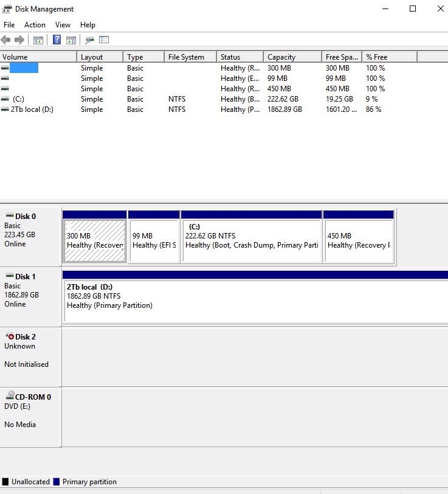Click drive icon in the 300 MB volume row

point(5,68)
